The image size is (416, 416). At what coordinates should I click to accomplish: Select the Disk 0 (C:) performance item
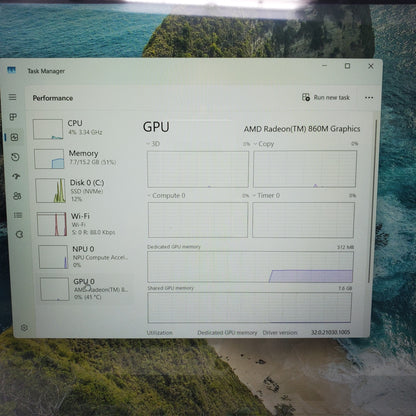tap(84, 190)
